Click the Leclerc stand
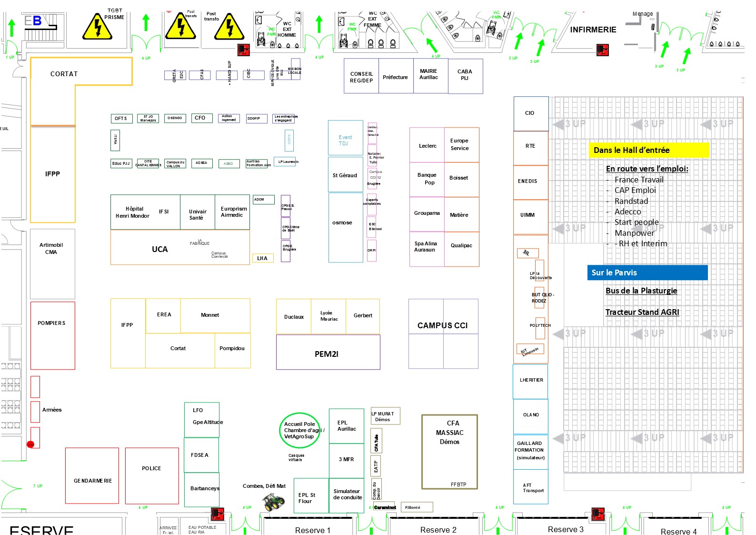The height and width of the screenshot is (535, 756). click(x=427, y=145)
